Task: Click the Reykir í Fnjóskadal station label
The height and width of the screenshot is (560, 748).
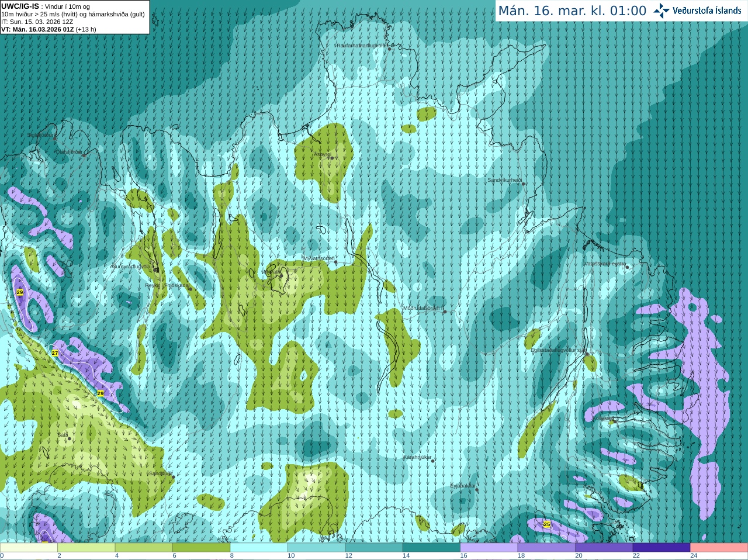Action: [167, 285]
